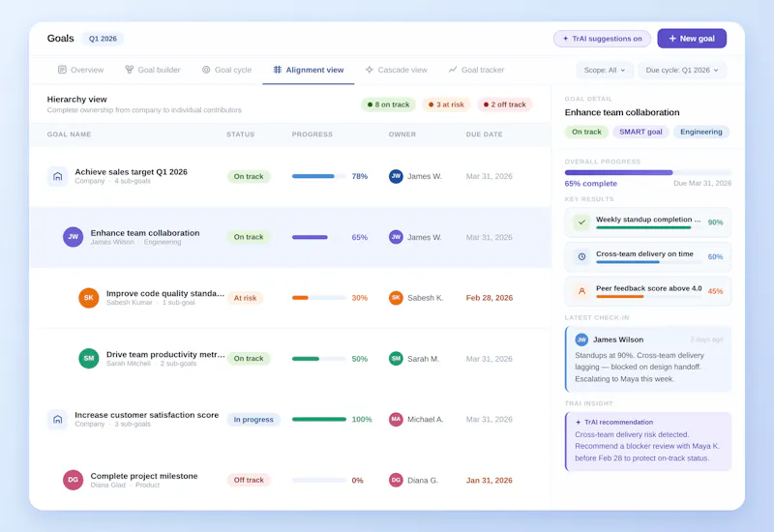Click the In progress status badge
Image resolution: width=774 pixels, height=532 pixels.
click(253, 420)
